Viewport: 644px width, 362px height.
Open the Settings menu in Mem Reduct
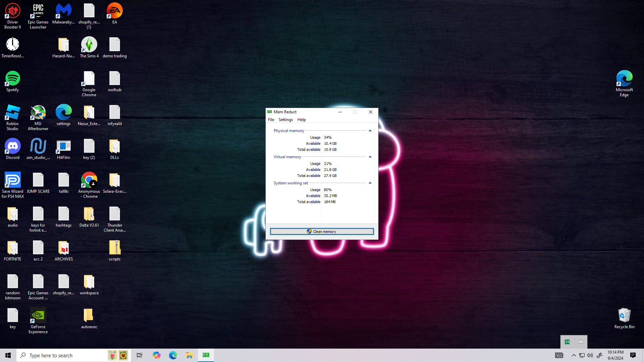(285, 120)
